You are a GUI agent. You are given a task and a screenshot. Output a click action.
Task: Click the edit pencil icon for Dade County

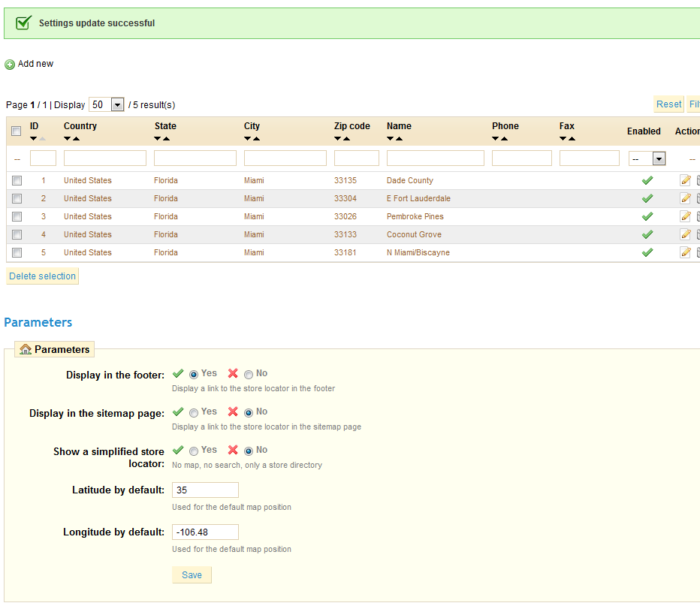tap(685, 180)
